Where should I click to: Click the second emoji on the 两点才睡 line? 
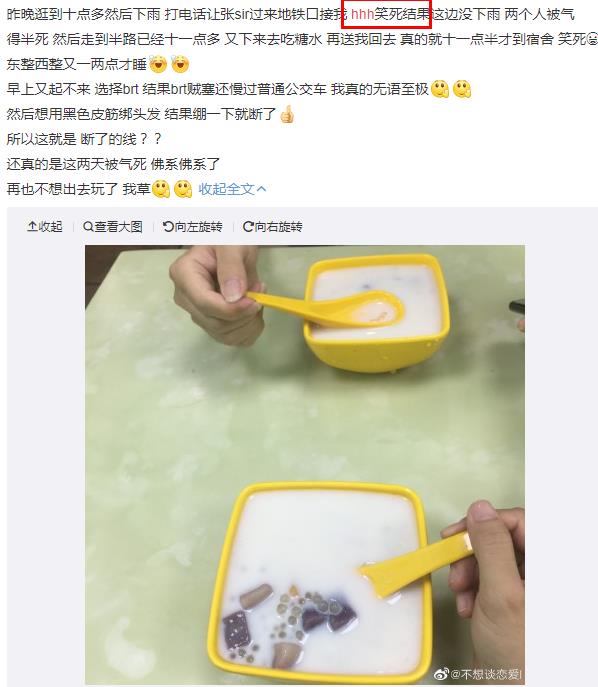pos(180,64)
